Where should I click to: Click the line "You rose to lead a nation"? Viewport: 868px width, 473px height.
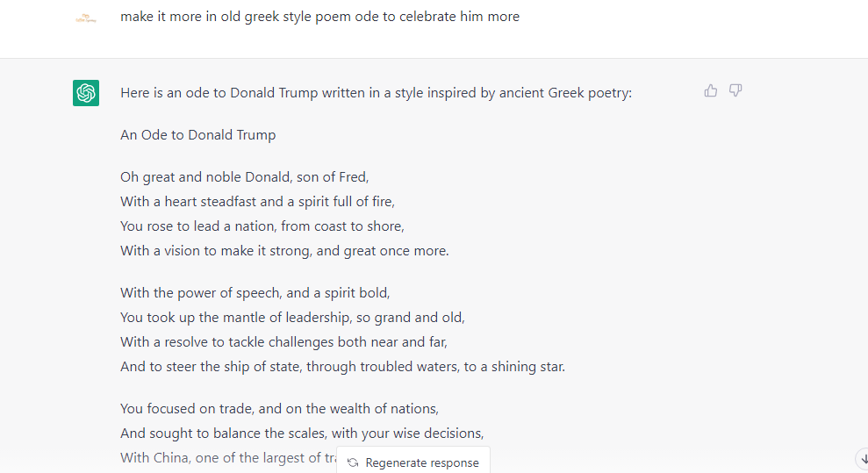[x=262, y=226]
